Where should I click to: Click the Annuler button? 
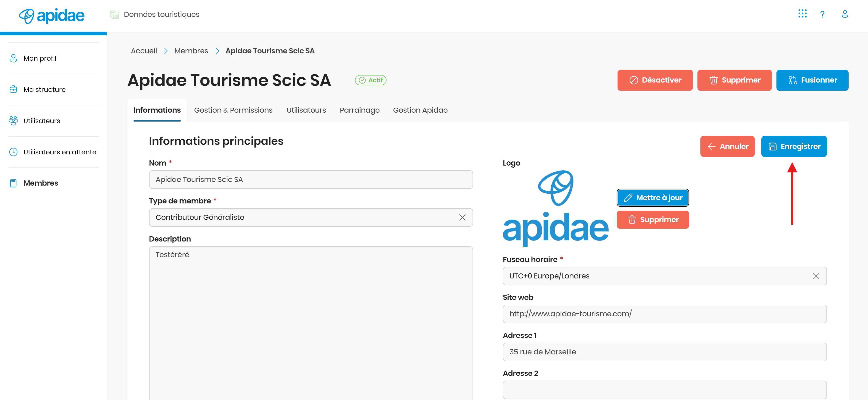[727, 146]
